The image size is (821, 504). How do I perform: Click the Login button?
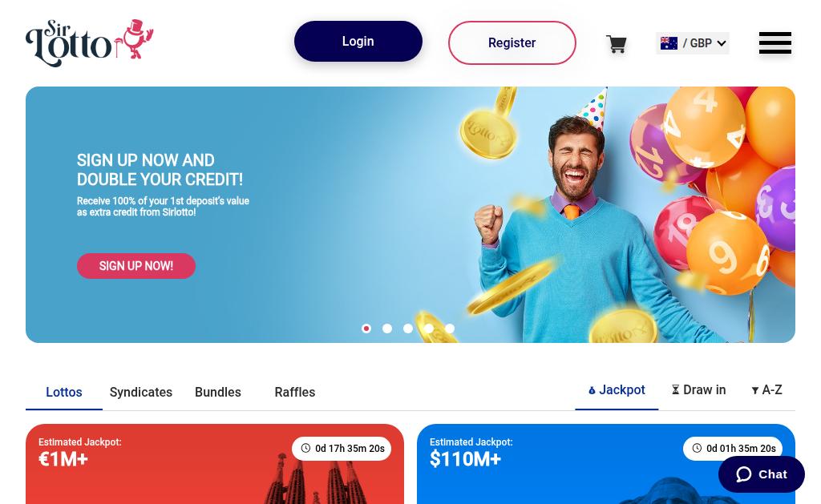click(x=358, y=42)
